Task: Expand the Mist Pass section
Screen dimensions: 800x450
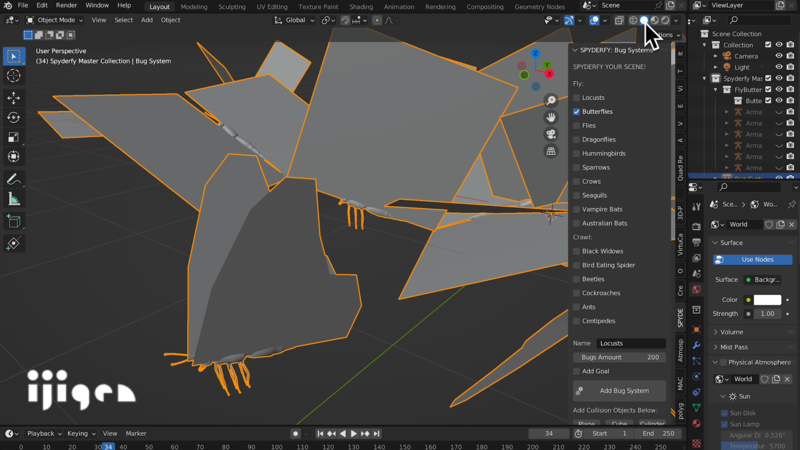Action: click(x=715, y=347)
